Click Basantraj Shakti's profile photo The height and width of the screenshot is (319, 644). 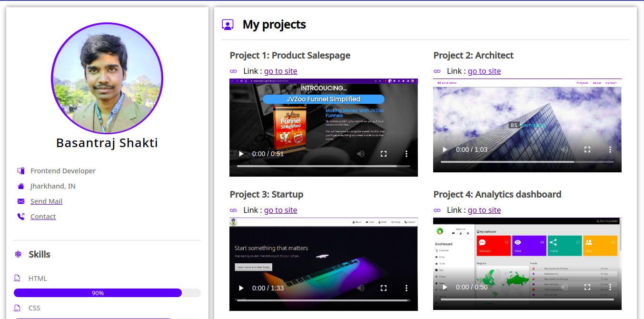pos(107,78)
